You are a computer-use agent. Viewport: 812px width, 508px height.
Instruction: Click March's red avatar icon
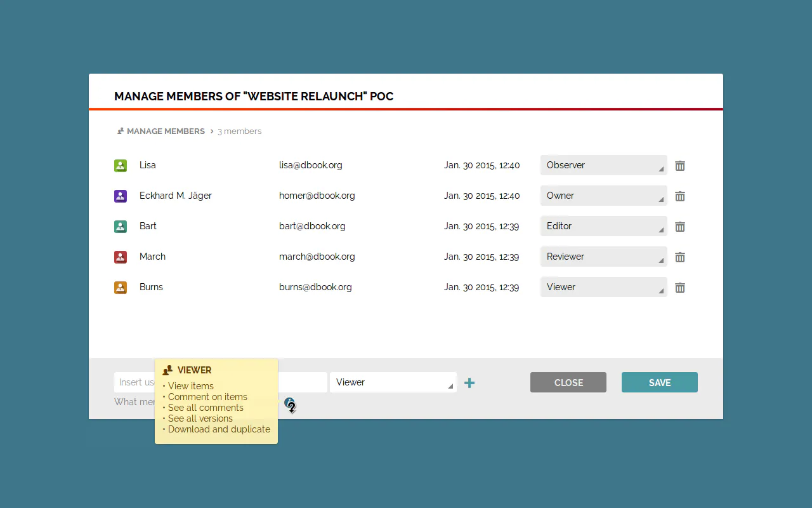[x=121, y=257]
